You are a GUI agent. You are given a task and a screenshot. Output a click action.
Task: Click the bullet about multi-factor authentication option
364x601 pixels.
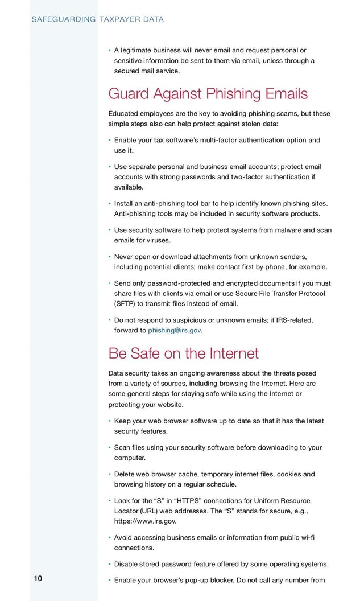[x=216, y=145]
